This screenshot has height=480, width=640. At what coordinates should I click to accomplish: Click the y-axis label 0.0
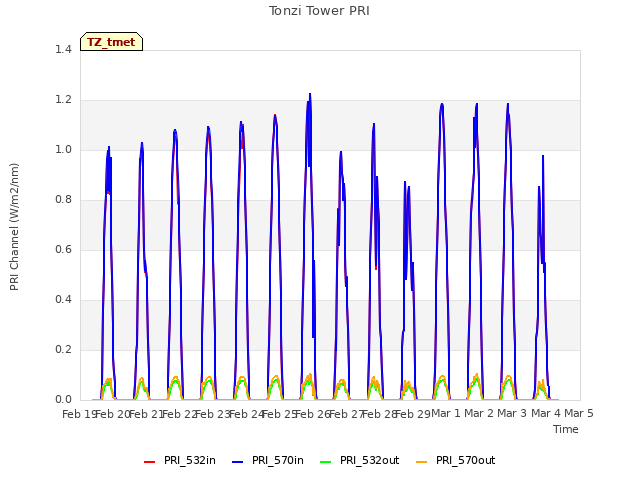(63, 400)
